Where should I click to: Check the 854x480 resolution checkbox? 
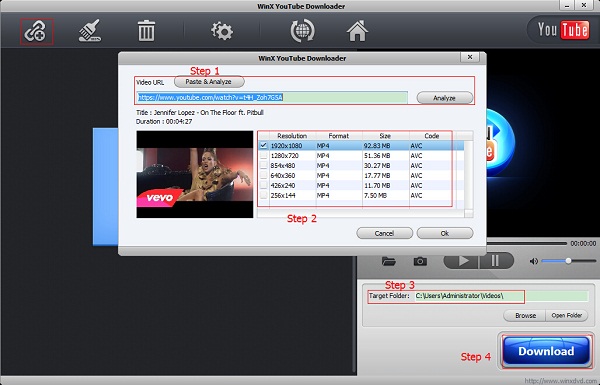[x=263, y=165]
